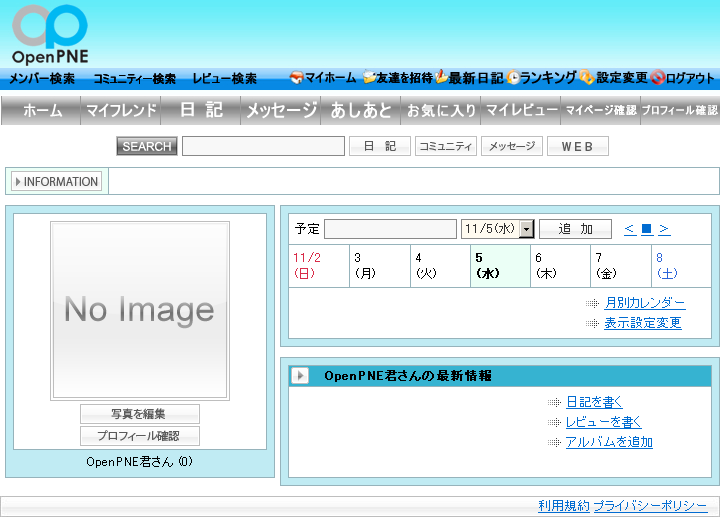Select calendar day 8 (土)
Viewport: 720px width, 517px height.
point(681,266)
